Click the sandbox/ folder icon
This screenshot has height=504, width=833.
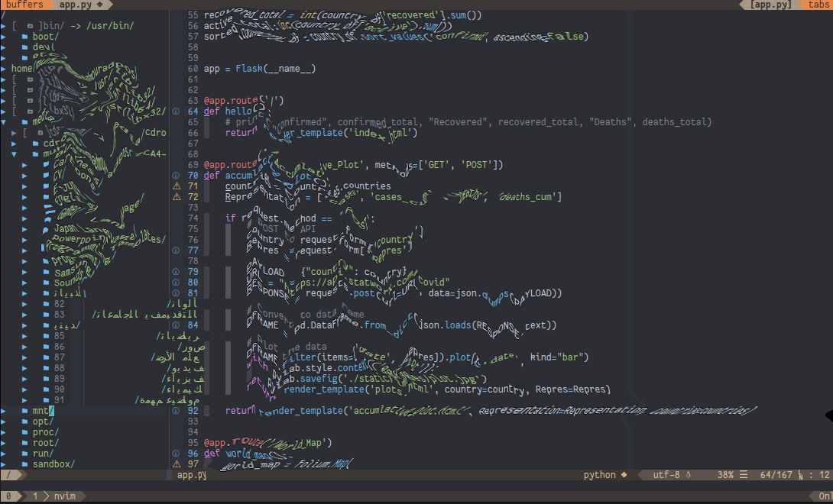tap(25, 464)
